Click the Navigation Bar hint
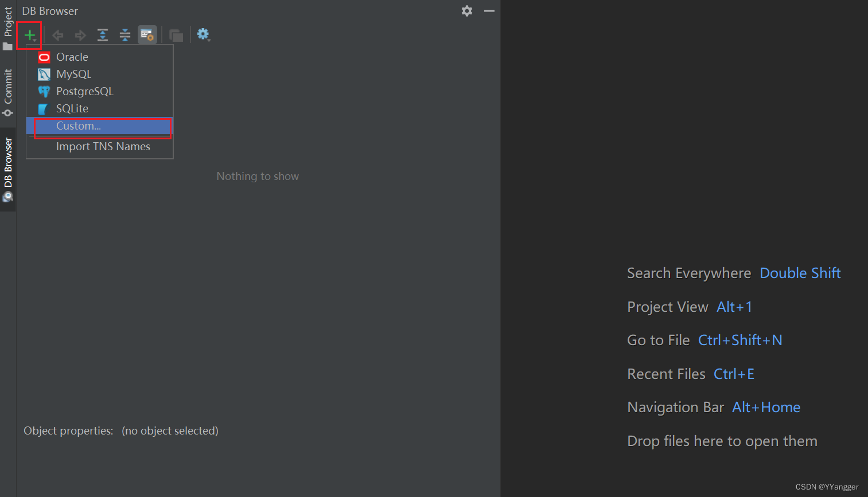Viewport: 868px width, 497px height. coord(675,407)
